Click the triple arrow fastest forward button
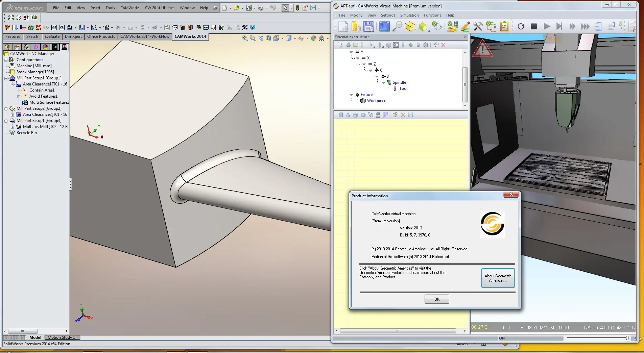The height and width of the screenshot is (353, 644). (x=585, y=26)
